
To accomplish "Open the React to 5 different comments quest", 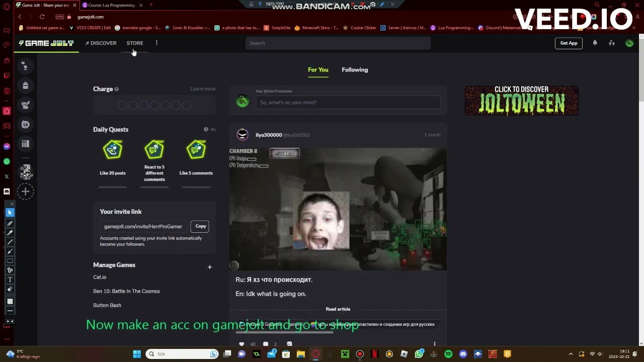I will (154, 161).
